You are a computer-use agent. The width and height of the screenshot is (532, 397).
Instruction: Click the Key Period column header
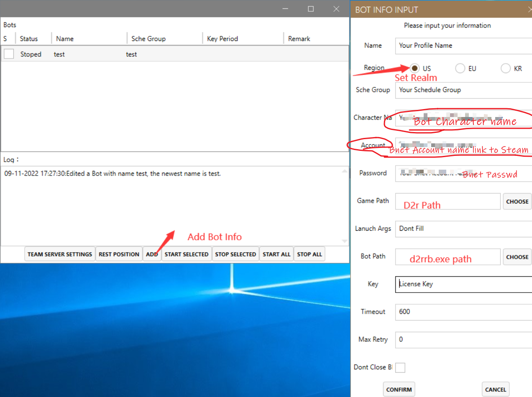[x=223, y=38]
